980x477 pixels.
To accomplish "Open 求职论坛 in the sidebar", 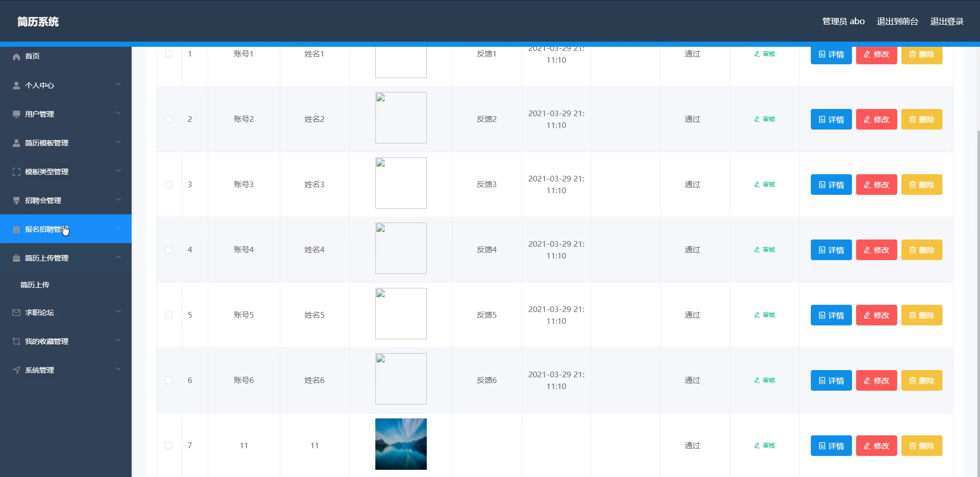I will point(66,313).
